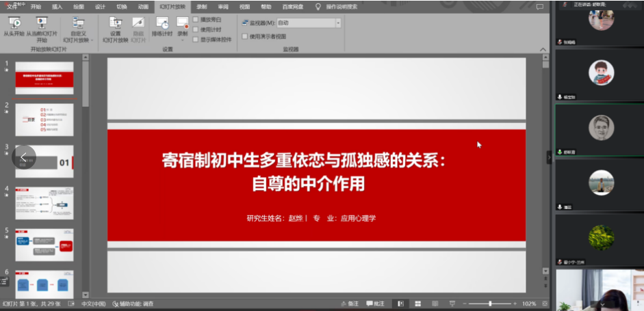Image resolution: width=644 pixels, height=311 pixels.
Task: Open reading view from status bar
Action: coord(434,303)
